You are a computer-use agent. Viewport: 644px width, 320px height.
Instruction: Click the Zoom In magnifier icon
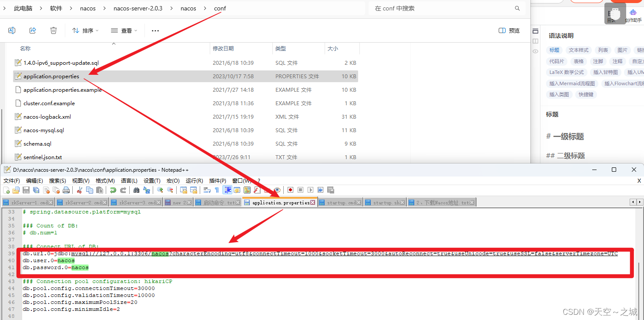(160, 190)
